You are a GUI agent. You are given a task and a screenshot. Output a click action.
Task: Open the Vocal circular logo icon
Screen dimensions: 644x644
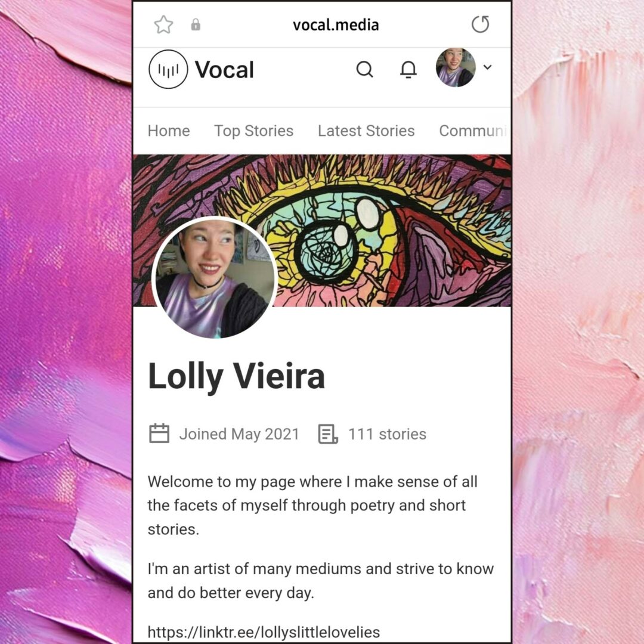pyautogui.click(x=168, y=69)
